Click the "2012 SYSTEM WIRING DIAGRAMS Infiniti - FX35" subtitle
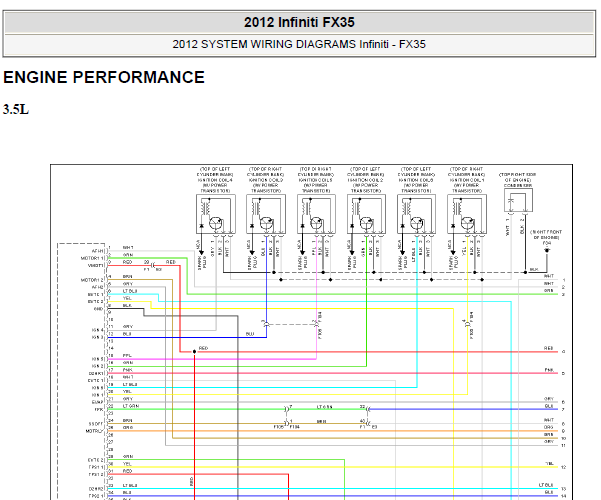This screenshot has height=500, width=601. [299, 44]
